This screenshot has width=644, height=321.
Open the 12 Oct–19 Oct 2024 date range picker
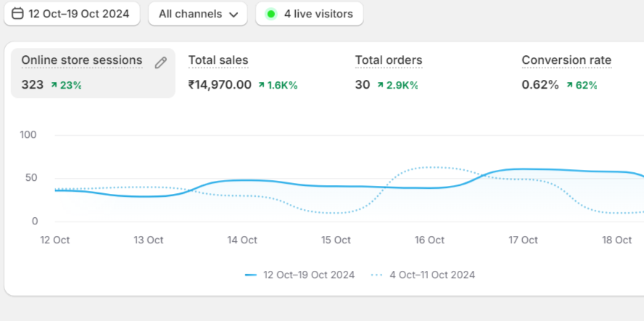pos(72,14)
